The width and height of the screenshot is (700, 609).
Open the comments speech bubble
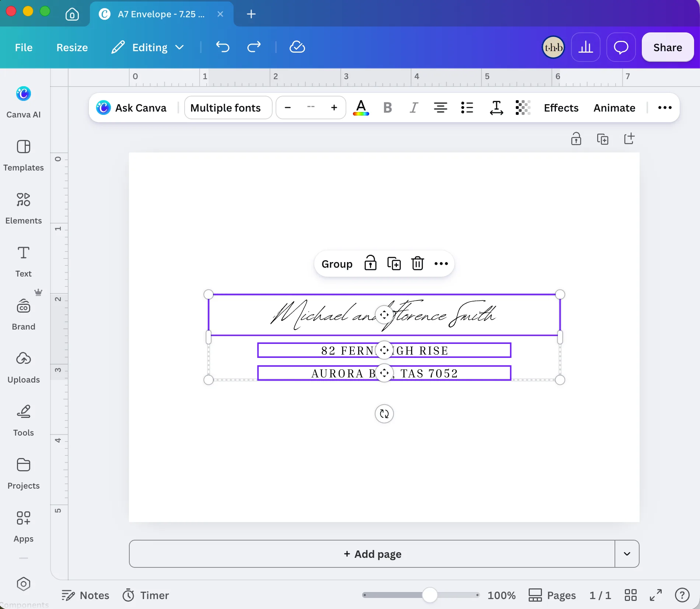(x=621, y=47)
